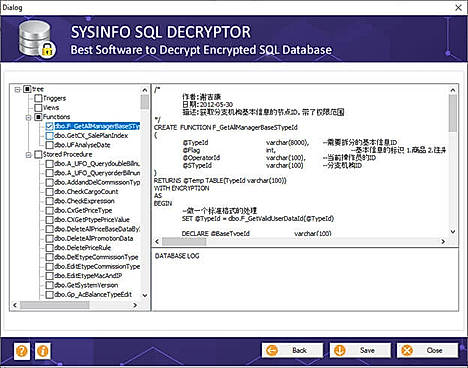Check the dbo.GetCX_SalePlanIndex checkbox
Viewport: 468px width, 368px height.
click(x=49, y=136)
